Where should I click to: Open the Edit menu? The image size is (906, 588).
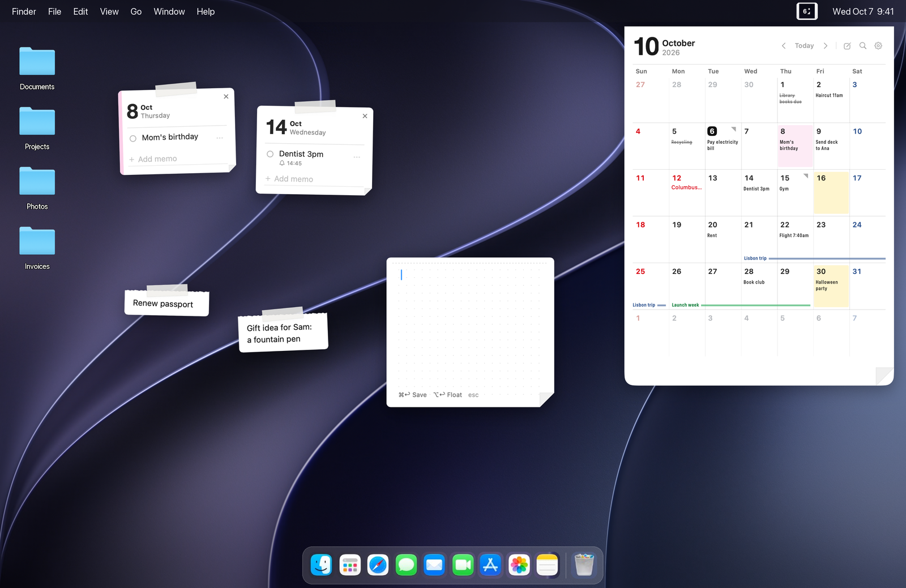pos(80,11)
